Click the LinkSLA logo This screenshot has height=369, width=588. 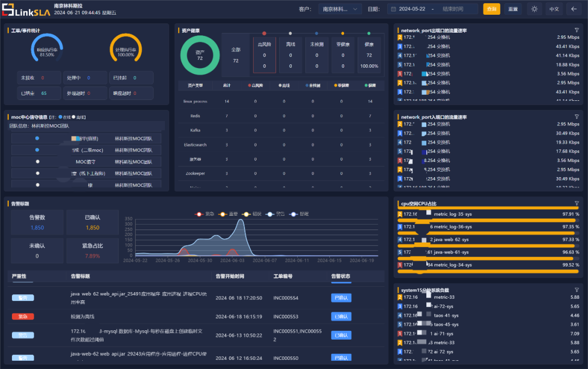point(26,10)
